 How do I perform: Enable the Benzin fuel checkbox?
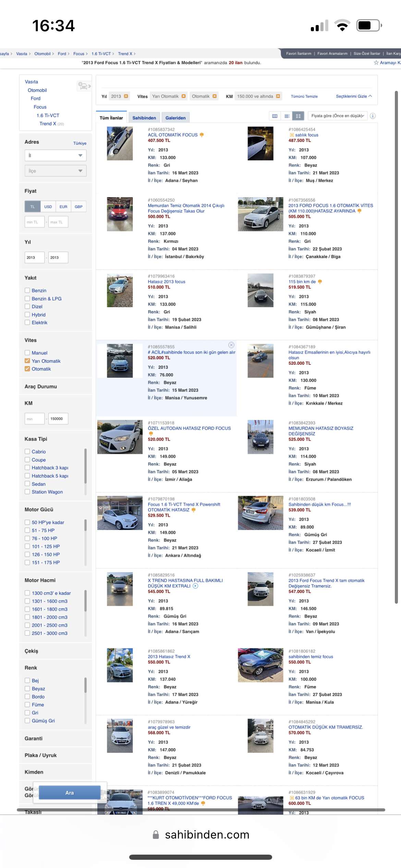[x=27, y=290]
